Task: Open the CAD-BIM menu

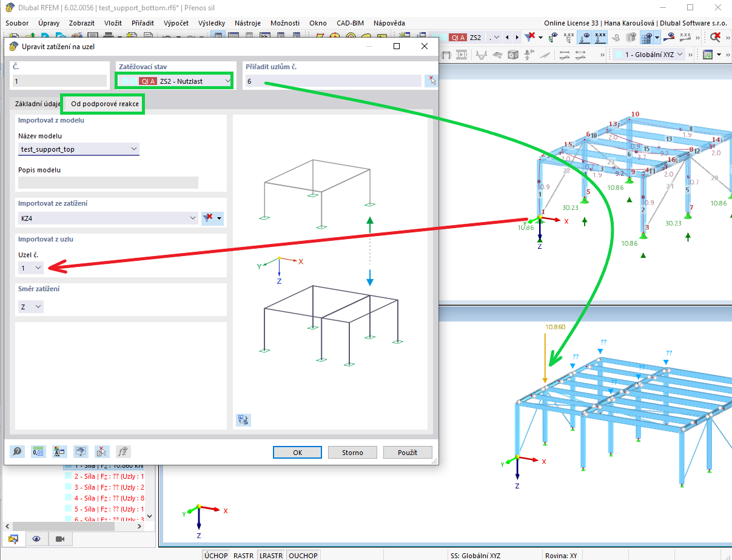Action: pos(350,22)
